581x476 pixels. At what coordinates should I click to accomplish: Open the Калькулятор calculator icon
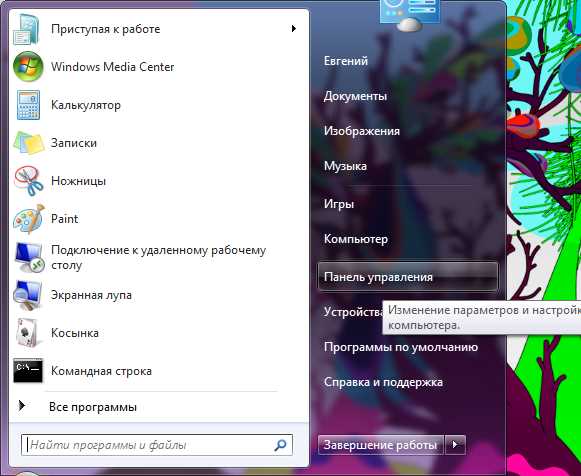[x=28, y=105]
